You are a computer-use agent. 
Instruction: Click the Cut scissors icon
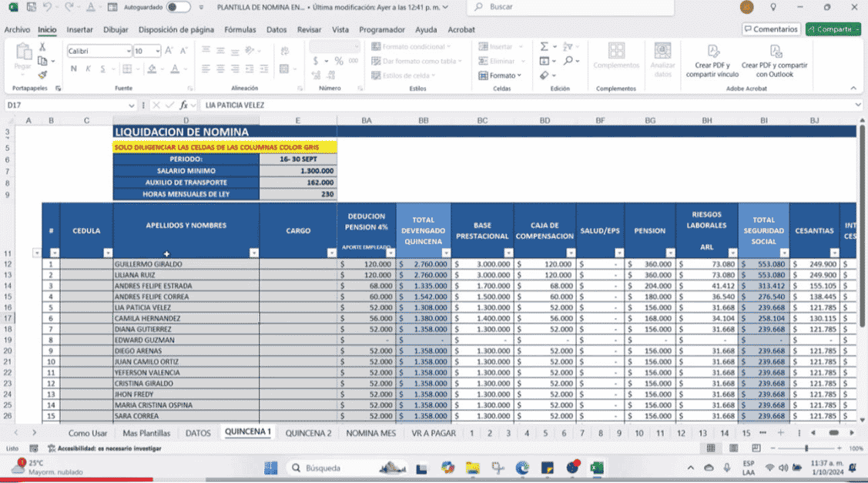click(x=42, y=47)
